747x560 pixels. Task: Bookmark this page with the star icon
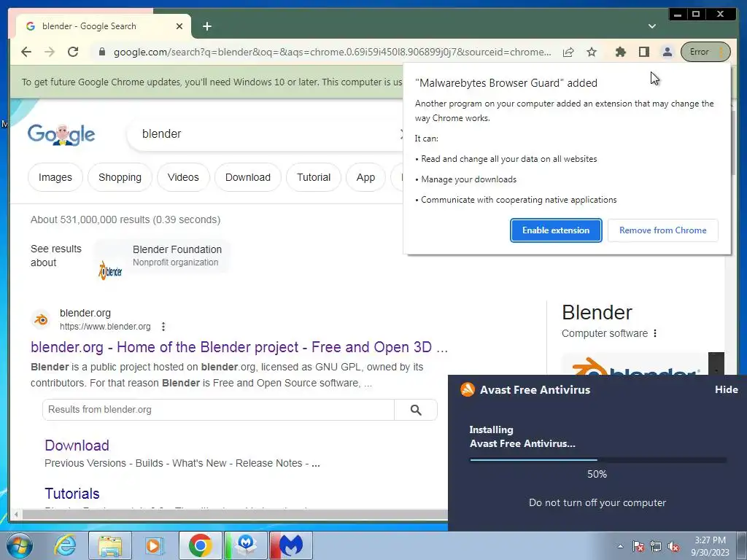coord(592,52)
